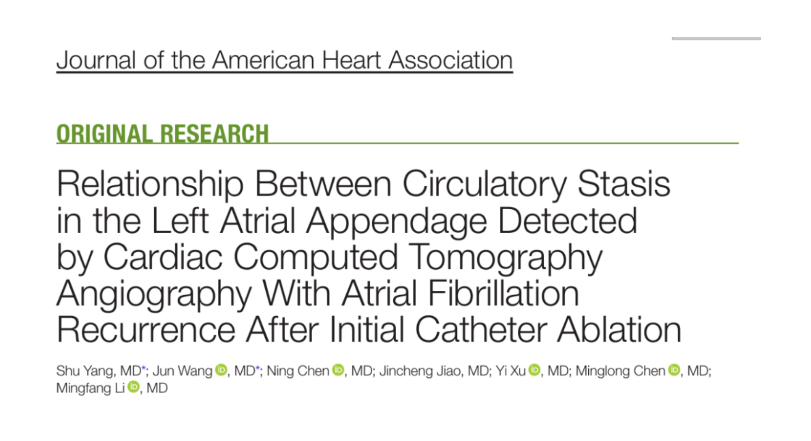The height and width of the screenshot is (441, 811).
Task: Select author name Mingfang Li
Action: point(91,387)
